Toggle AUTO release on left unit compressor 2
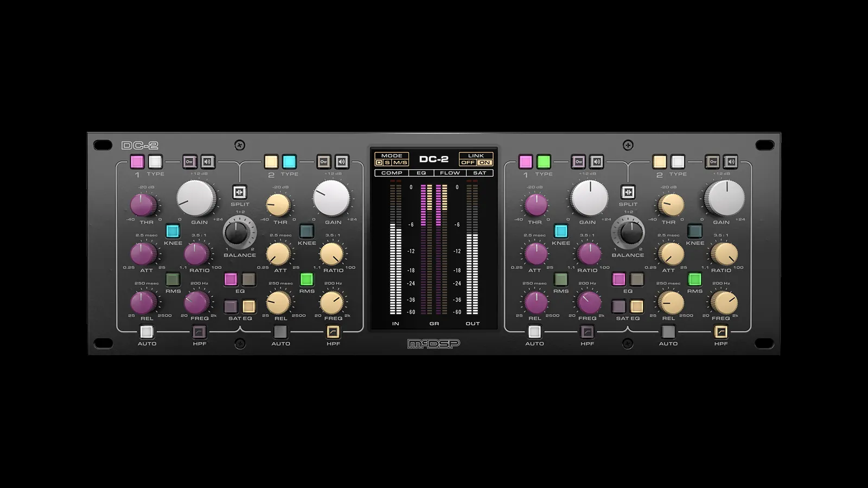This screenshot has width=868, height=488. coord(280,332)
